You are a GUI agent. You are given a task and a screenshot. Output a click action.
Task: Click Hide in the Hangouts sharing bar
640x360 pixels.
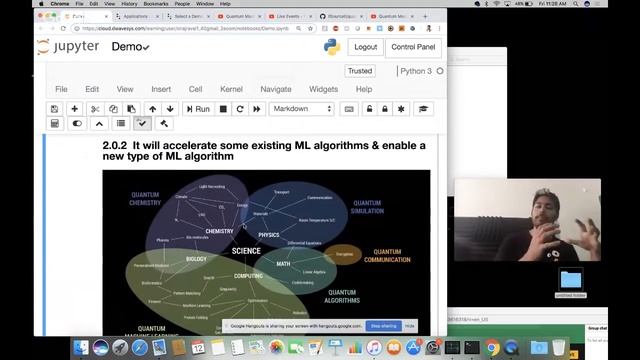point(410,326)
